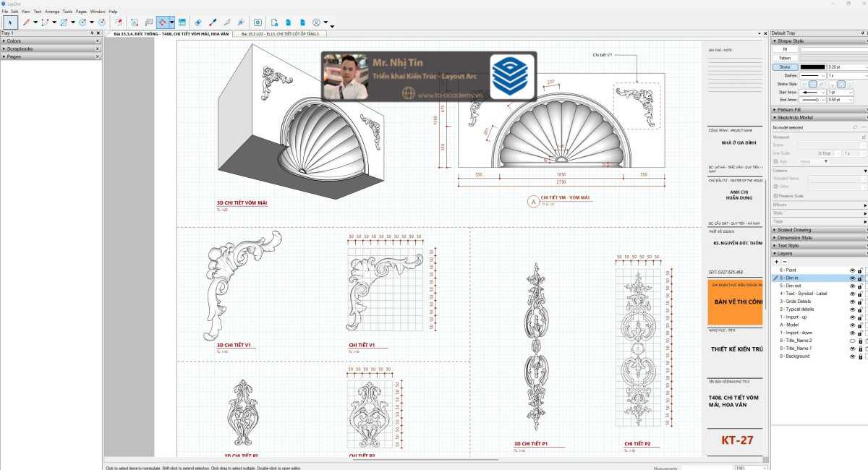
Task: Activate the Linear Dimension tool
Action: click(x=163, y=22)
